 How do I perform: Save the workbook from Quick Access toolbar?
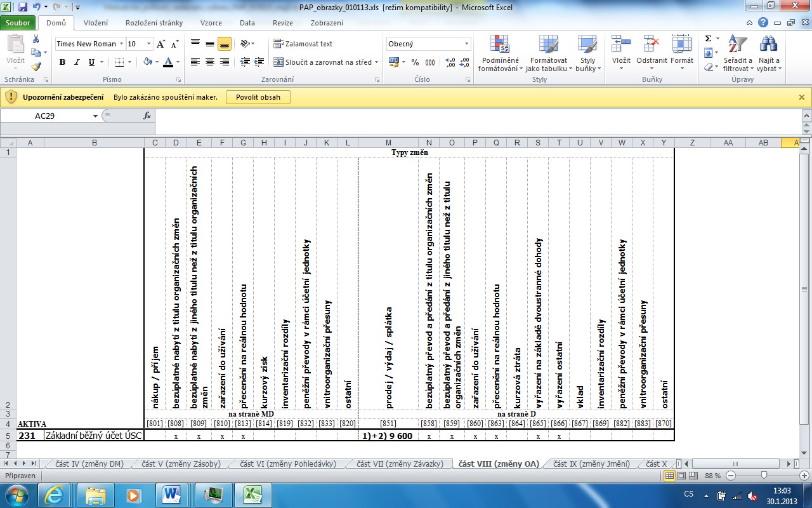click(23, 8)
